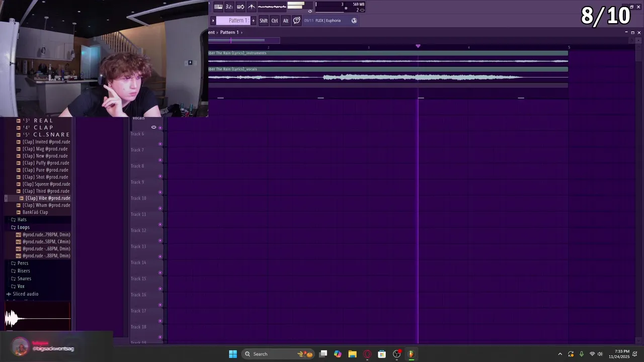The height and width of the screenshot is (362, 644).
Task: Mute Track 11 with its mute dot
Action: (x=160, y=224)
